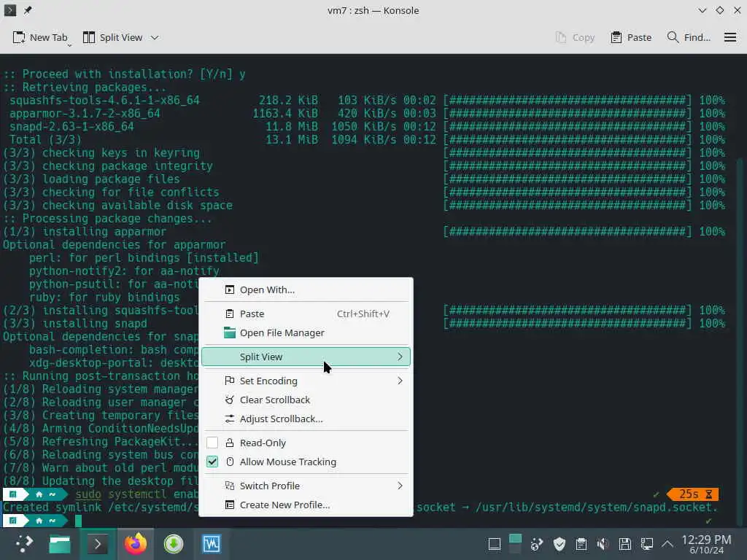The image size is (747, 560).
Task: Expand the Split View toolbar dropdown arrow
Action: point(155,37)
